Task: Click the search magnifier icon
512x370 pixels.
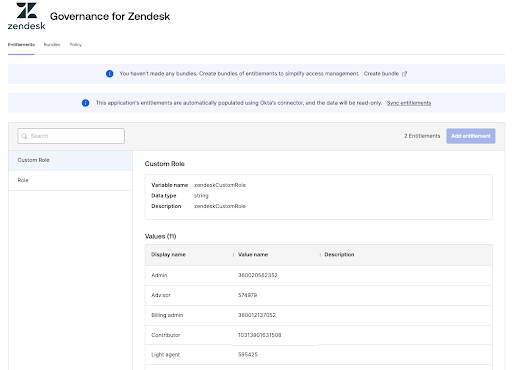Action: click(24, 136)
